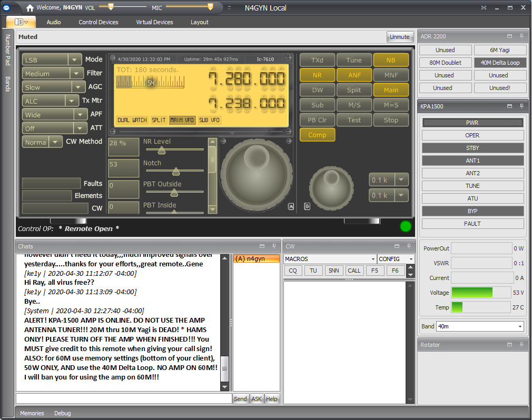Click the CQ macro button
The height and width of the screenshot is (420, 532).
(293, 271)
